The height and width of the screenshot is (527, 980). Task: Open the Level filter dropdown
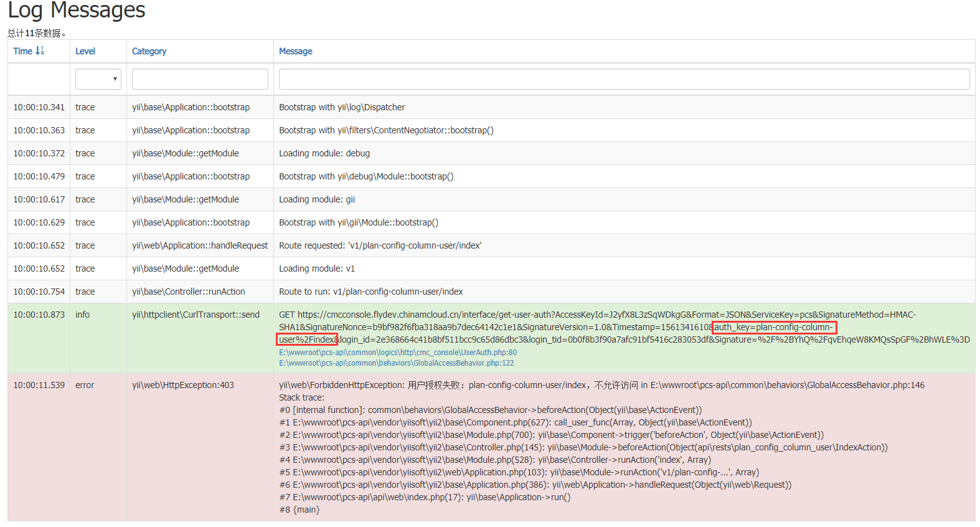(x=98, y=79)
